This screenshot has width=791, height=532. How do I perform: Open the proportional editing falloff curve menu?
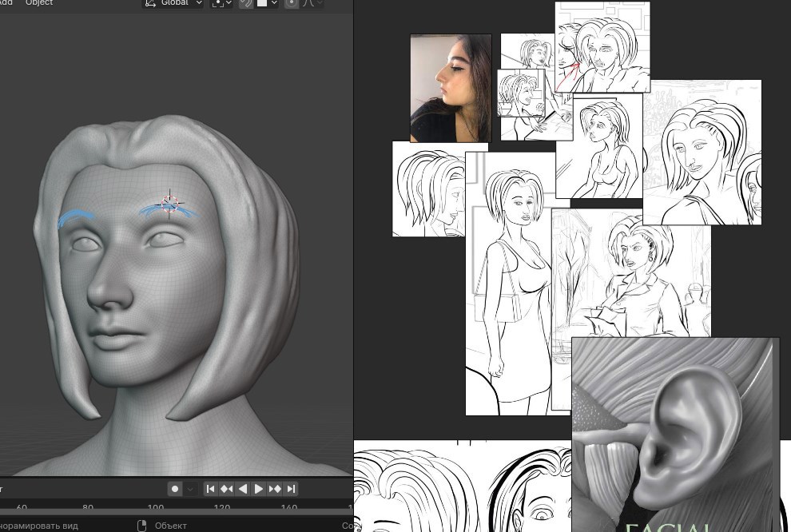(312, 3)
